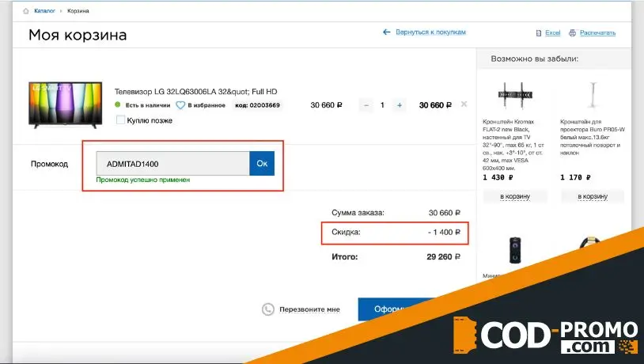Viewport: 644px width, 364px height.
Task: Click the printer icon
Action: (x=572, y=33)
